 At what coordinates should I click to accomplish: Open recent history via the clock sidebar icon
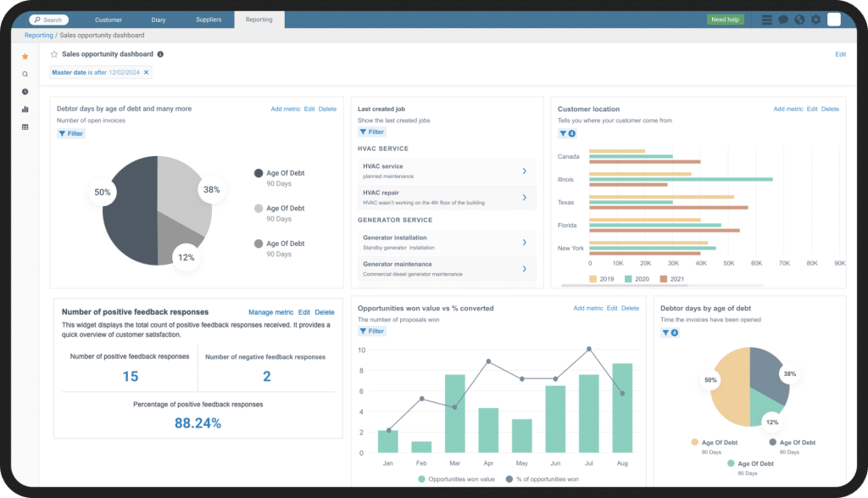click(25, 91)
